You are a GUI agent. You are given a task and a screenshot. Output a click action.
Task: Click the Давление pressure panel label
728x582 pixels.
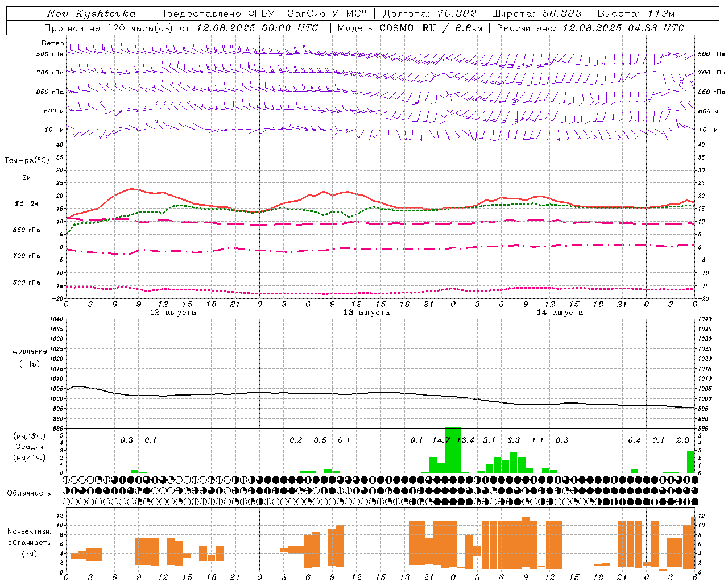point(30,351)
